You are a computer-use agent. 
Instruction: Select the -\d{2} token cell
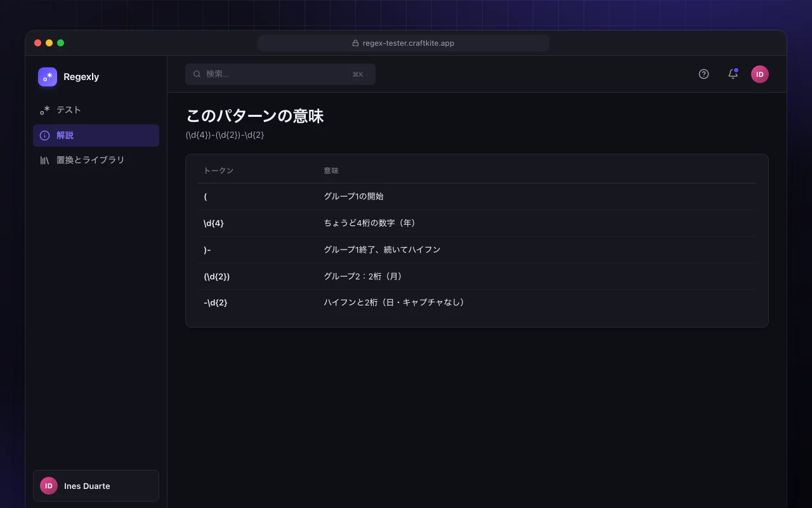[x=216, y=303]
